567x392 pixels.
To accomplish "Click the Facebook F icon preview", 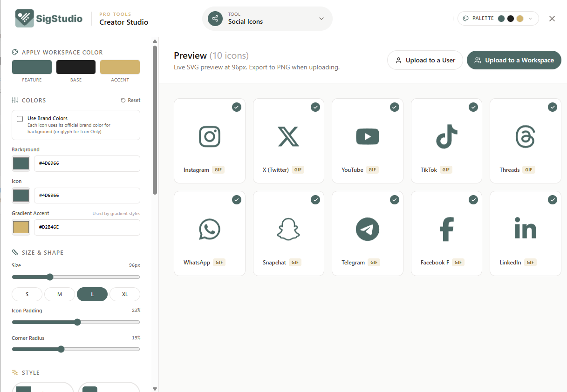I will click(446, 229).
